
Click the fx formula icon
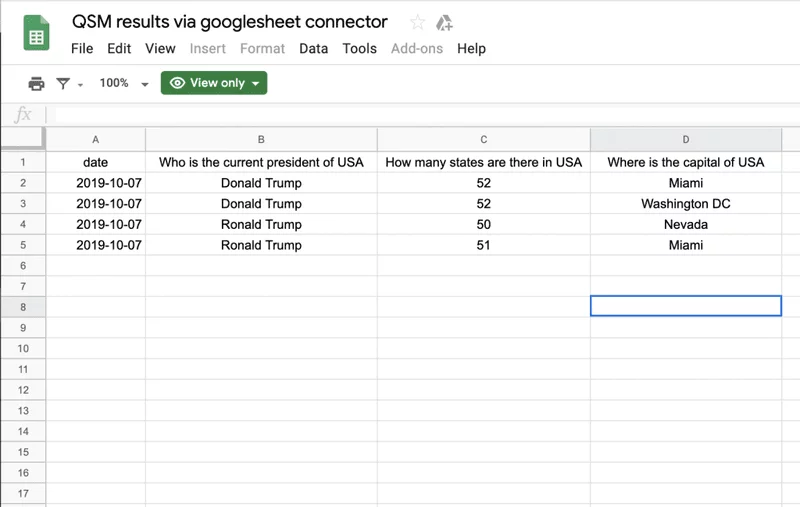23,115
